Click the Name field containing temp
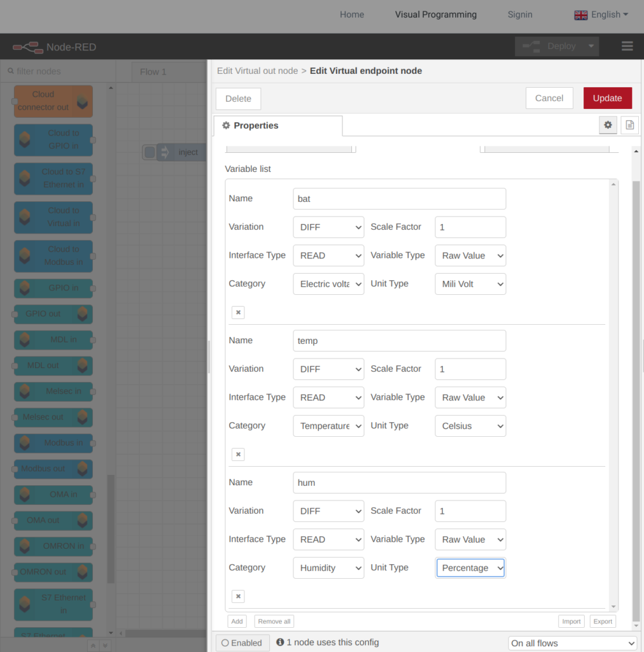Screen dimensions: 644x652 399,341
